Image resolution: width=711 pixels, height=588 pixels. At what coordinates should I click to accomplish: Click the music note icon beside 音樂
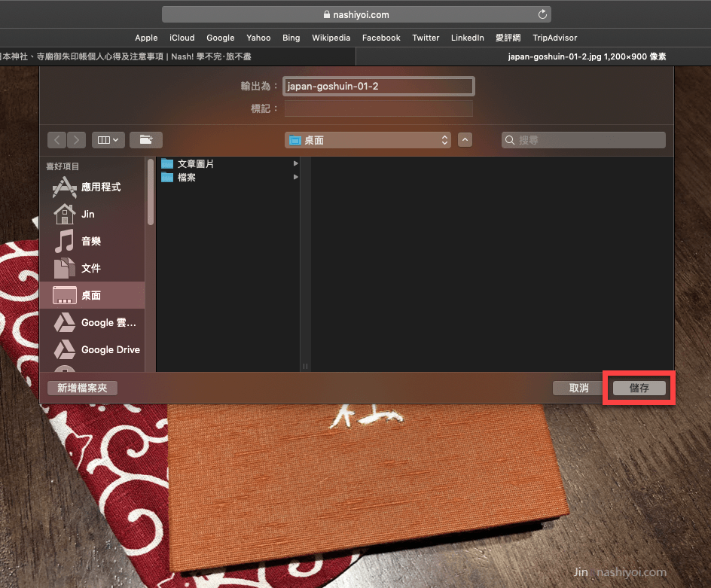(64, 241)
